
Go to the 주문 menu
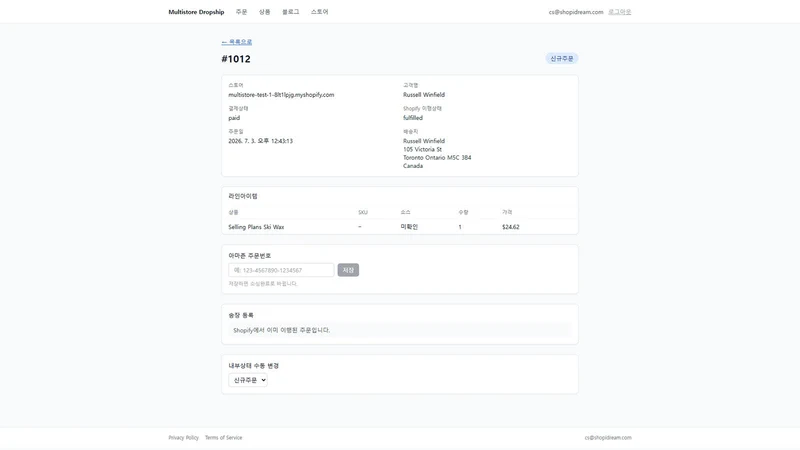[x=241, y=12]
